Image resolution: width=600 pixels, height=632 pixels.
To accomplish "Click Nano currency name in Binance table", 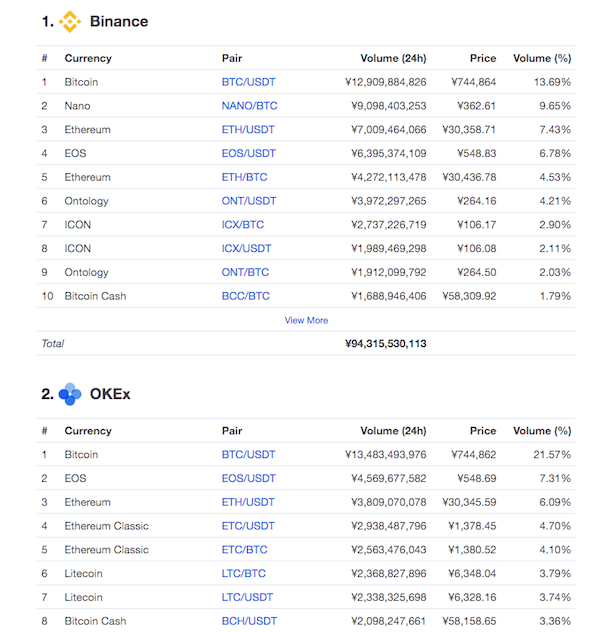I will [77, 106].
